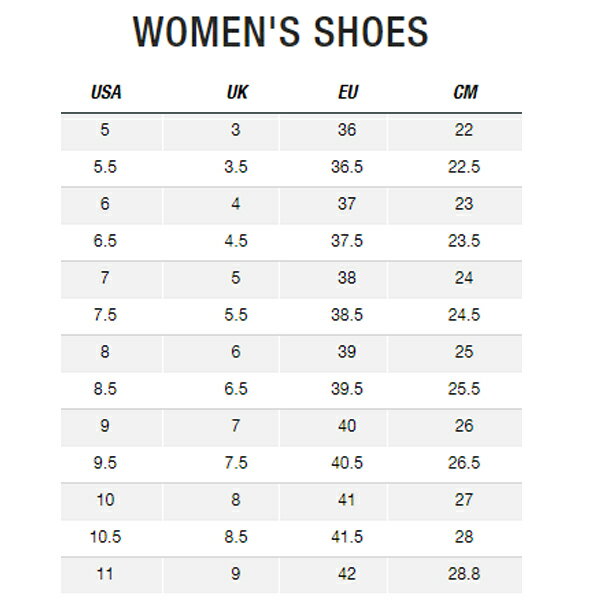Click USA size 8 cell
The image size is (600, 600).
coord(111,352)
